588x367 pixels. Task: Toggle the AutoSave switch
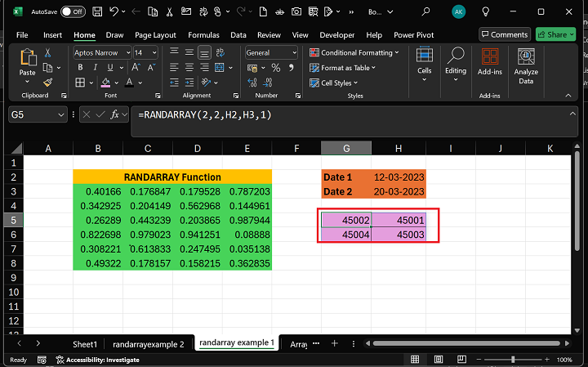click(72, 11)
